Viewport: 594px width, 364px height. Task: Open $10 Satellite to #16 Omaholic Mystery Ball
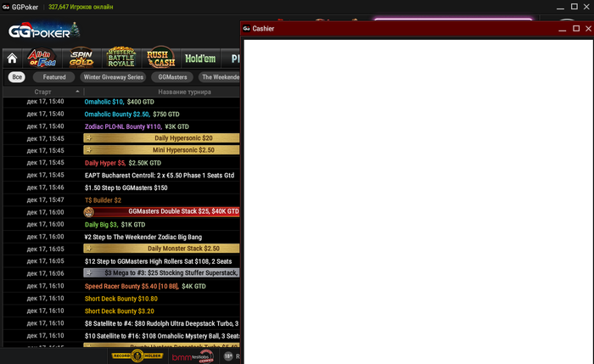click(x=162, y=336)
